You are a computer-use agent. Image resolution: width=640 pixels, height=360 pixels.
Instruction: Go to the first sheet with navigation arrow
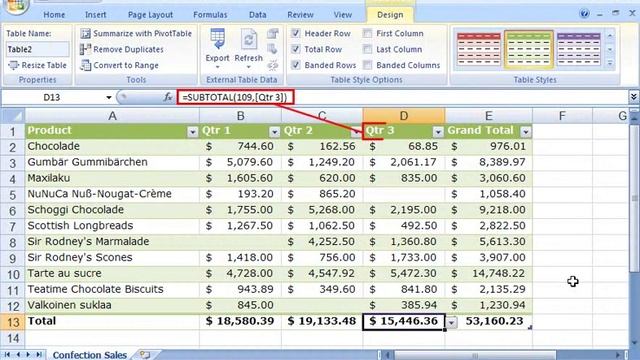(7, 355)
